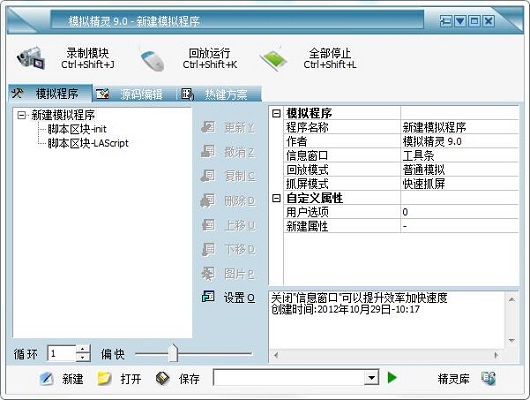Viewport: 530px width, 400px height.
Task: Collapse the 新建模拟程序 tree node
Action: [x=21, y=115]
